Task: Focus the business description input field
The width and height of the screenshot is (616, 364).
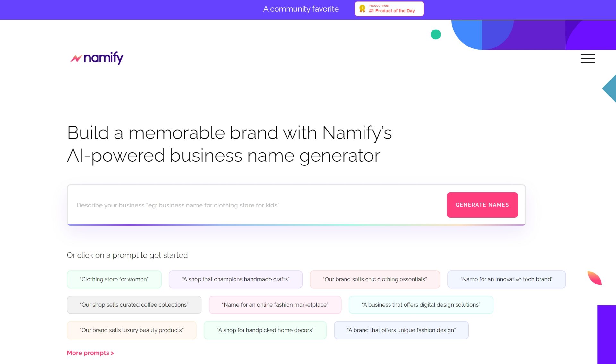Action: (257, 205)
